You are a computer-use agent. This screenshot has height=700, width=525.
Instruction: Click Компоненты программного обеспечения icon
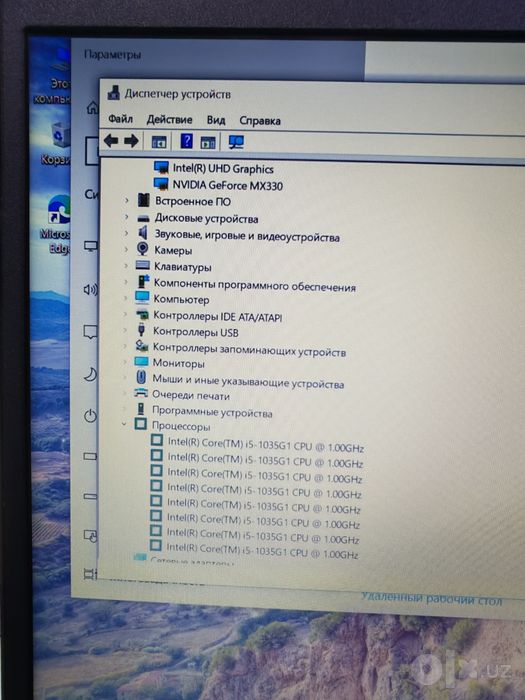143,281
